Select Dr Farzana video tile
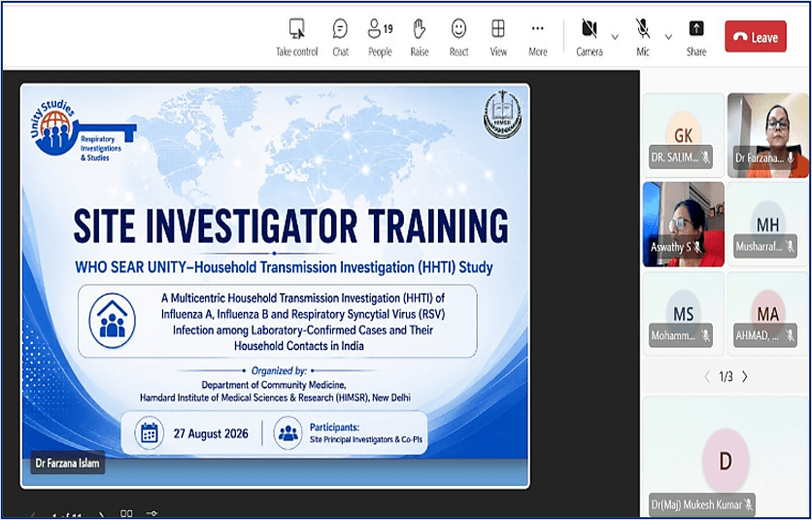 (x=768, y=135)
